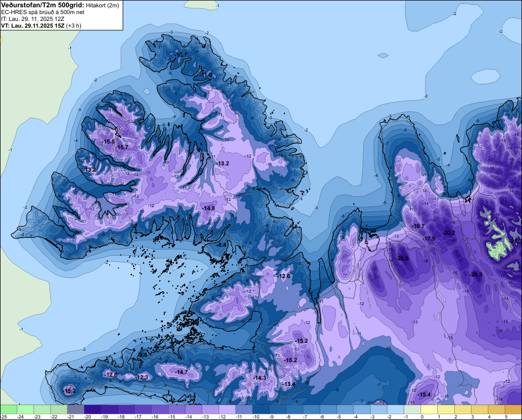Click the legend color swatch labeled -2
Screen dimensions: 522x420
tap(396, 409)
